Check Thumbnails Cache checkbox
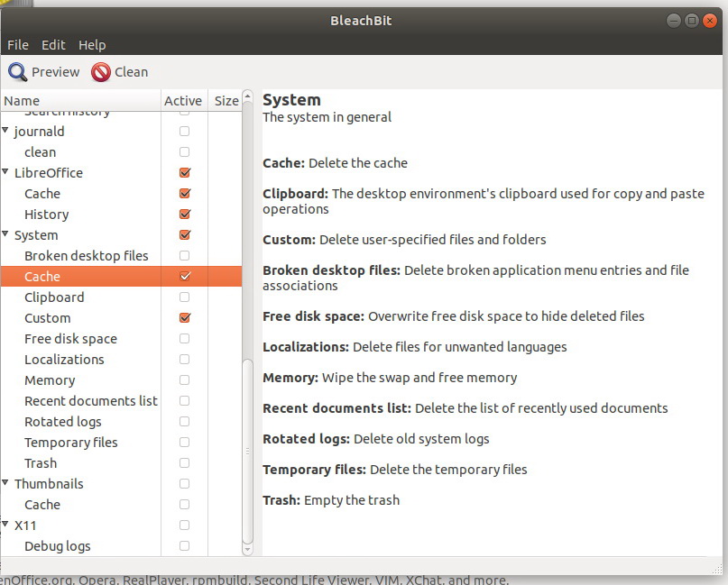This screenshot has width=728, height=585. (x=184, y=504)
